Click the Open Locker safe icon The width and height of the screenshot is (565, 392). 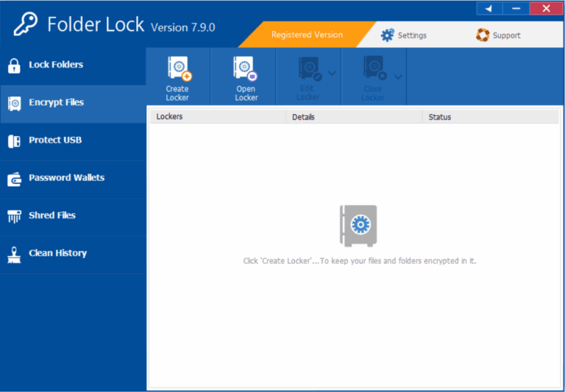click(245, 69)
